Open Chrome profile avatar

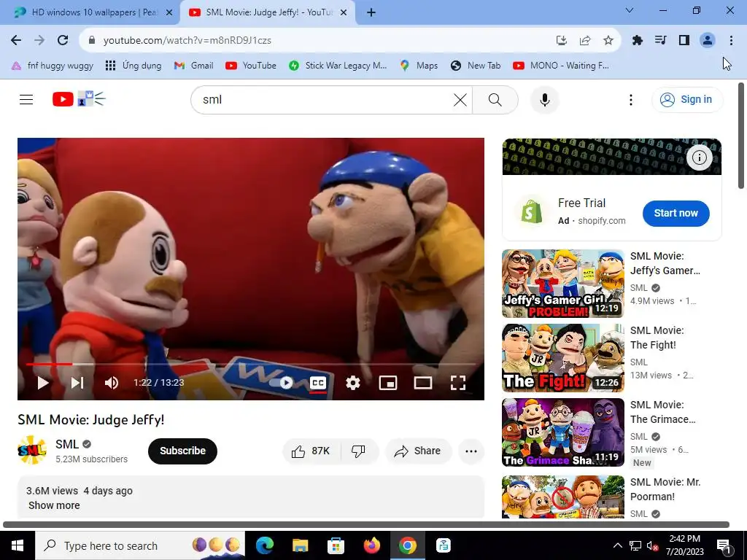pos(708,41)
